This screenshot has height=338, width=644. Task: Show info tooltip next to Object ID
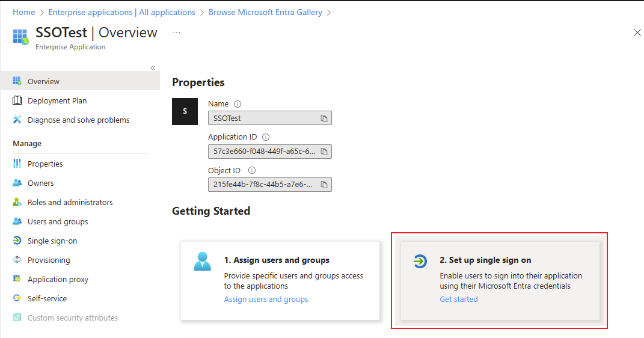(x=252, y=170)
